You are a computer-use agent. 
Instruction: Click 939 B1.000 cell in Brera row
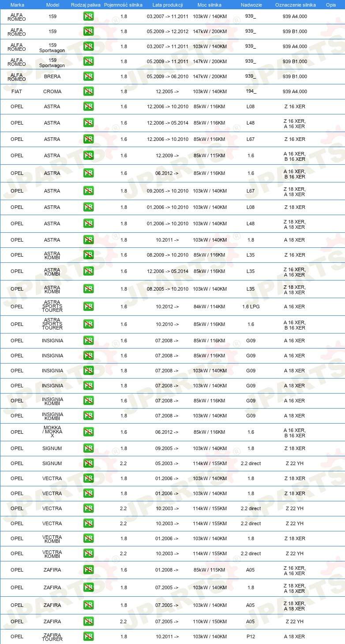point(295,76)
